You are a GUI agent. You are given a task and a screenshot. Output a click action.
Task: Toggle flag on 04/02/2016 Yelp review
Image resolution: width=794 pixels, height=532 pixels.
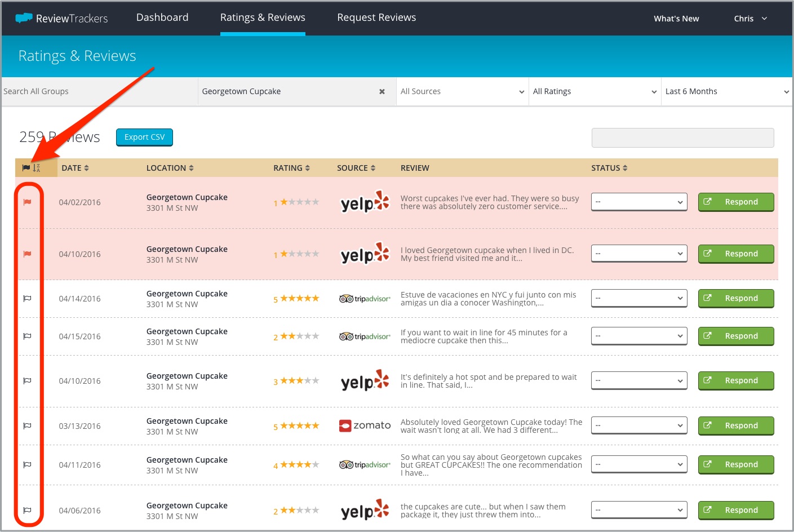[x=27, y=202]
